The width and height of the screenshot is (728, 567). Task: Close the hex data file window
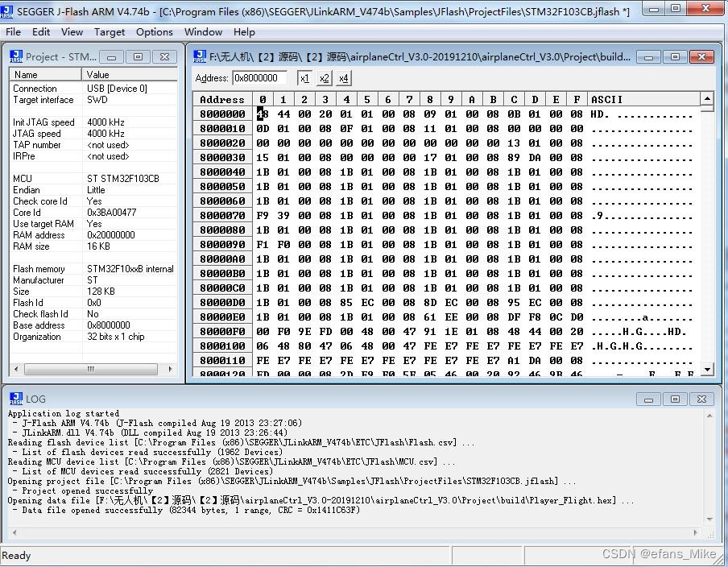[701, 57]
